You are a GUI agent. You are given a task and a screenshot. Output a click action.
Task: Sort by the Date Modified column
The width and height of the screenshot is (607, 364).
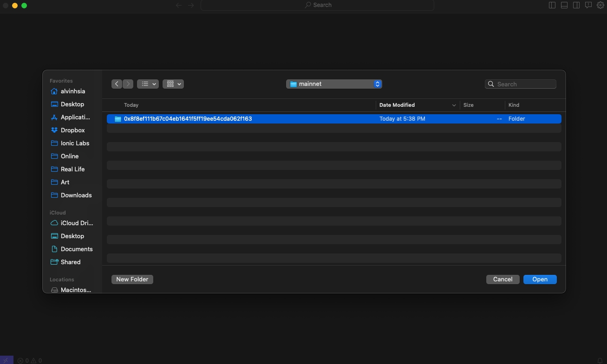pyautogui.click(x=397, y=105)
